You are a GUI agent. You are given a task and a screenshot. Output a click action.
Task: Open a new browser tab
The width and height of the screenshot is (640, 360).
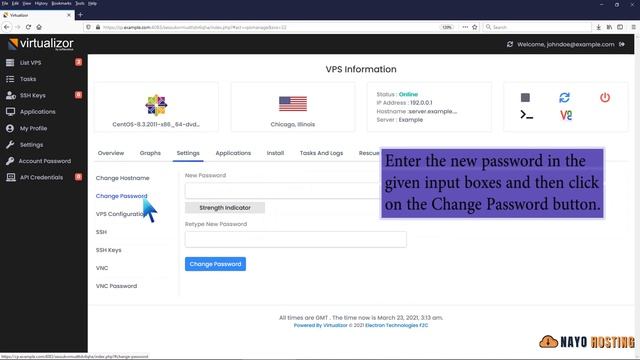(80, 15)
